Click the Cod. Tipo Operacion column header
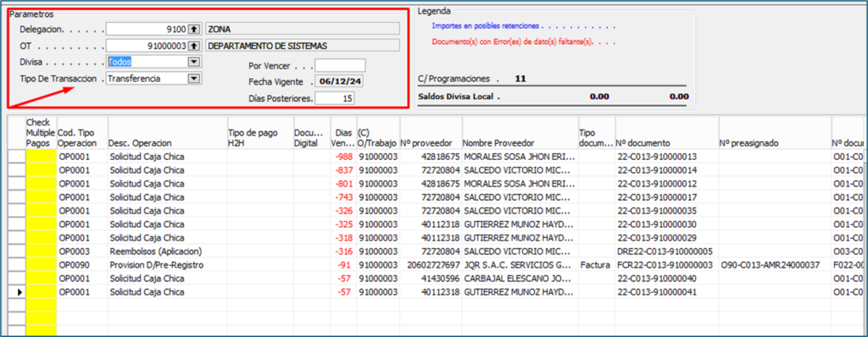The height and width of the screenshot is (337, 868). 82,133
